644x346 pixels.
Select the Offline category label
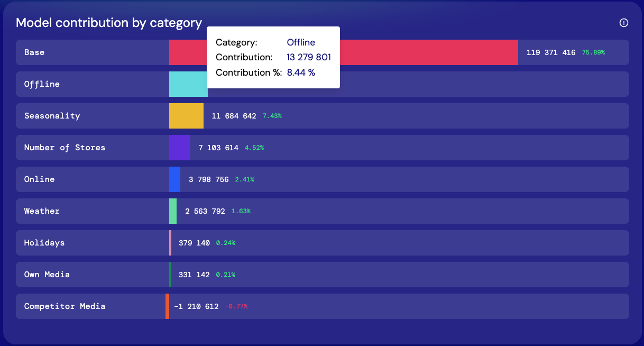click(42, 84)
